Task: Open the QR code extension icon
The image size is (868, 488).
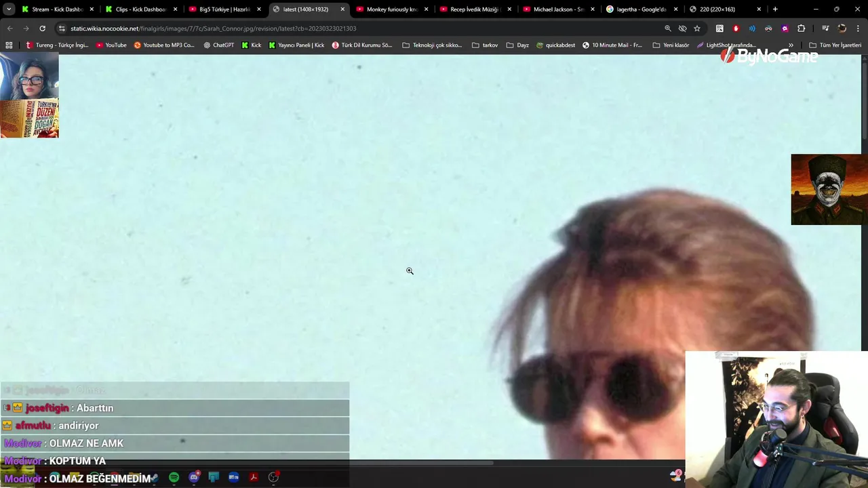Action: point(719,28)
